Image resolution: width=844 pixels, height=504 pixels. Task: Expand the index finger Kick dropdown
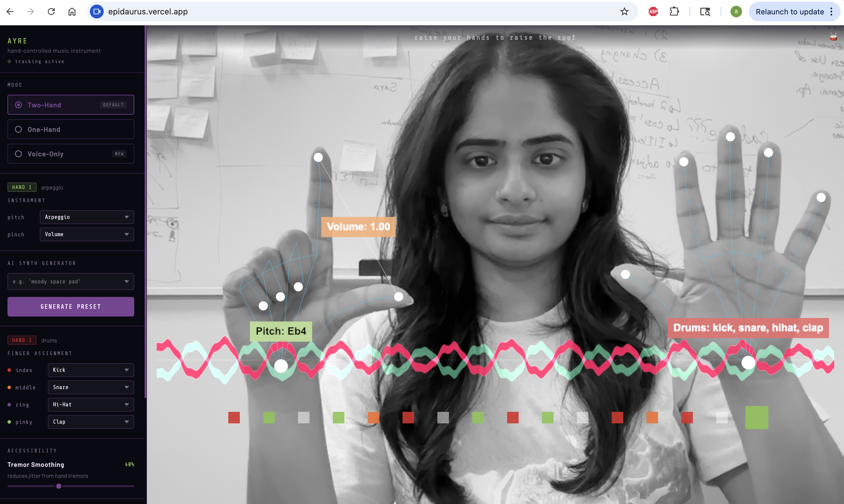click(91, 370)
